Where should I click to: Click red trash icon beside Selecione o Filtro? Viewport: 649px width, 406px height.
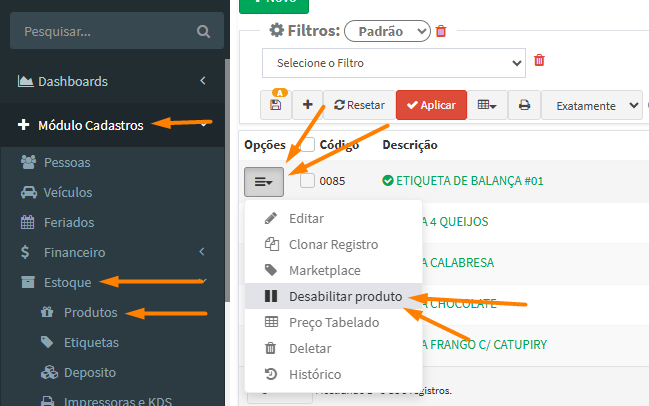539,61
